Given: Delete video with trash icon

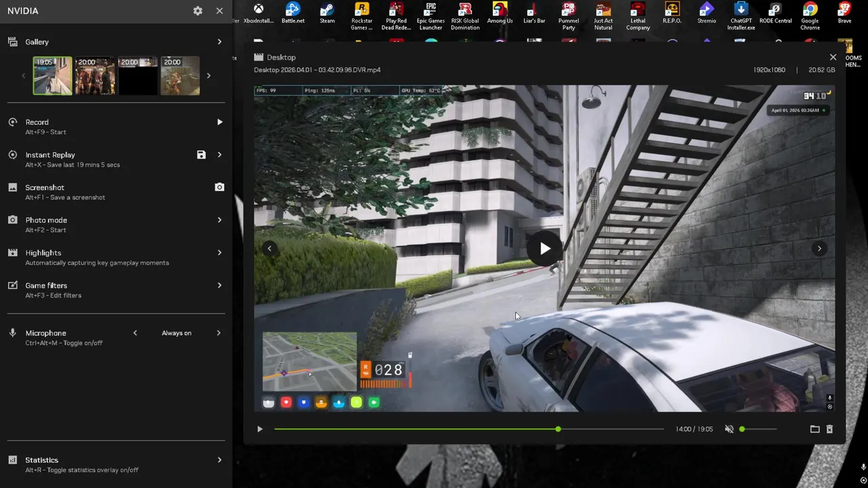Looking at the screenshot, I should tap(829, 429).
